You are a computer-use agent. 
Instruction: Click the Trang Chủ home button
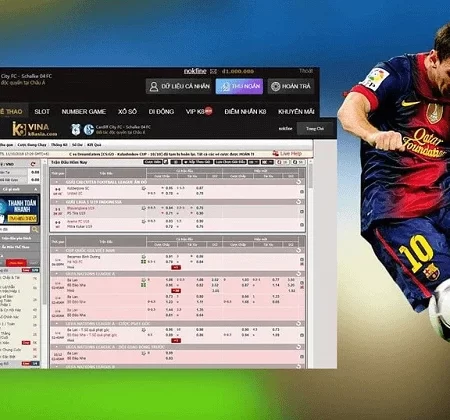click(x=315, y=128)
